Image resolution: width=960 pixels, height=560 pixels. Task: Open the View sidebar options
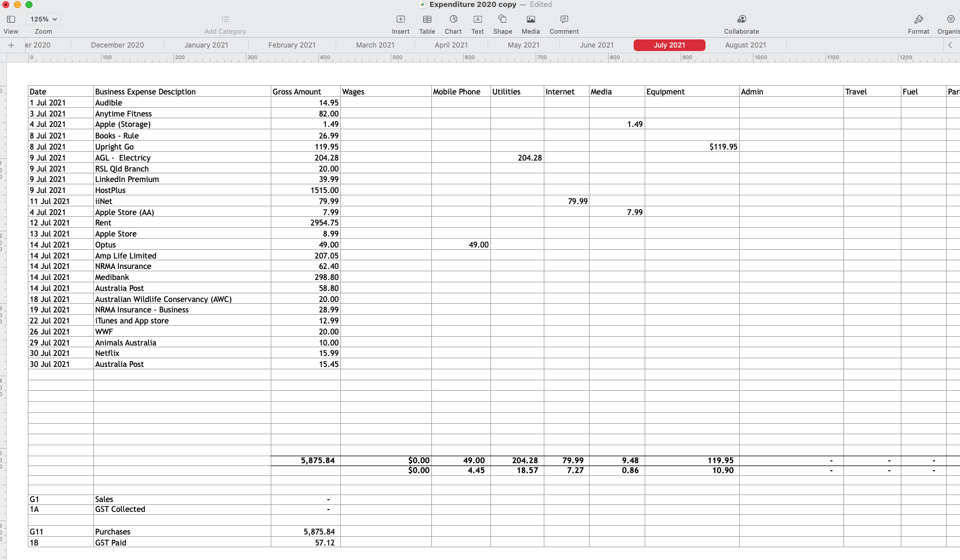coord(10,19)
